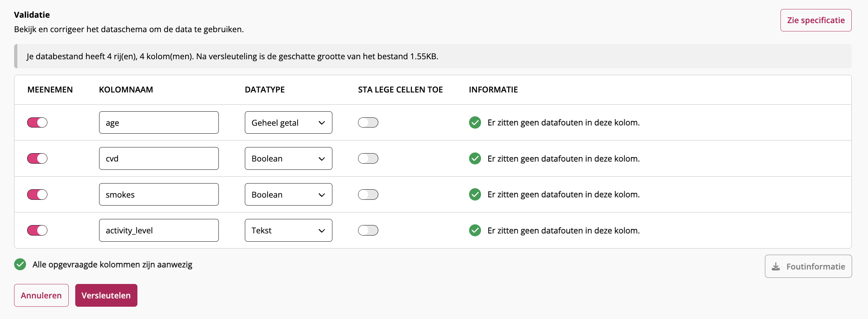
Task: Click checkmark beside 'Alle opgevraagde kolommen zijn aanwezig'
Action: pos(20,264)
